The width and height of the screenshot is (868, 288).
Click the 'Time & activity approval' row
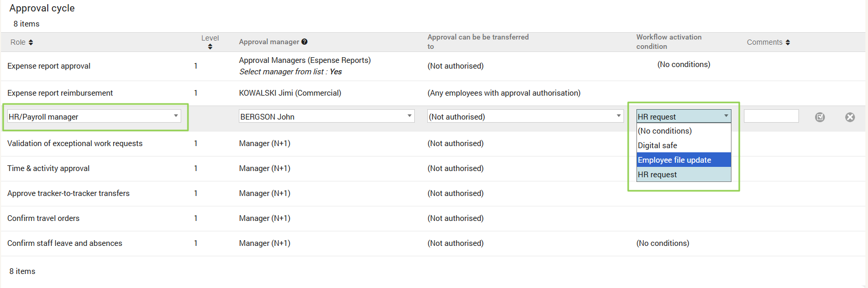coord(48,168)
